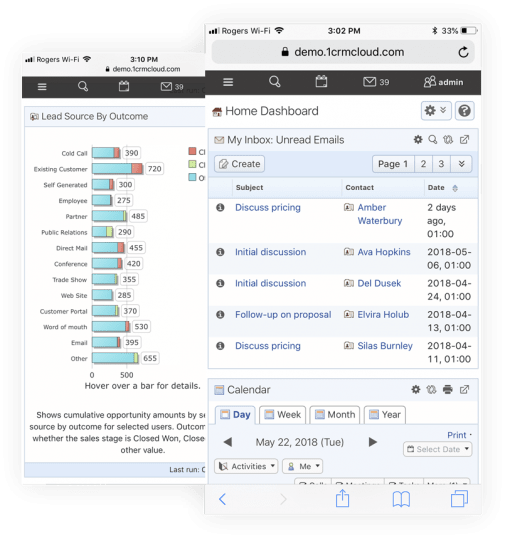Viewport: 505px width, 538px height.
Task: Tap the search magnifier in dark navbar
Action: coord(275,82)
